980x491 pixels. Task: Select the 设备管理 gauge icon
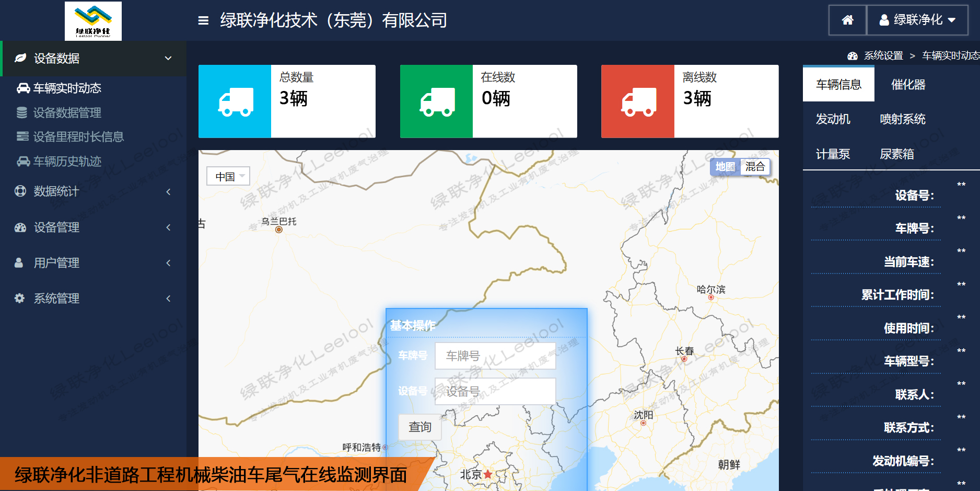pos(19,227)
